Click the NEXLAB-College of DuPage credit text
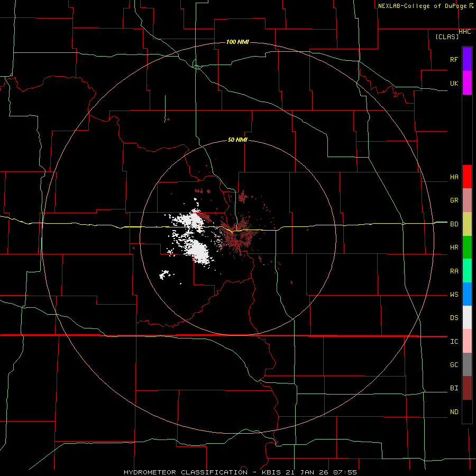The height and width of the screenshot is (476, 476). click(422, 6)
